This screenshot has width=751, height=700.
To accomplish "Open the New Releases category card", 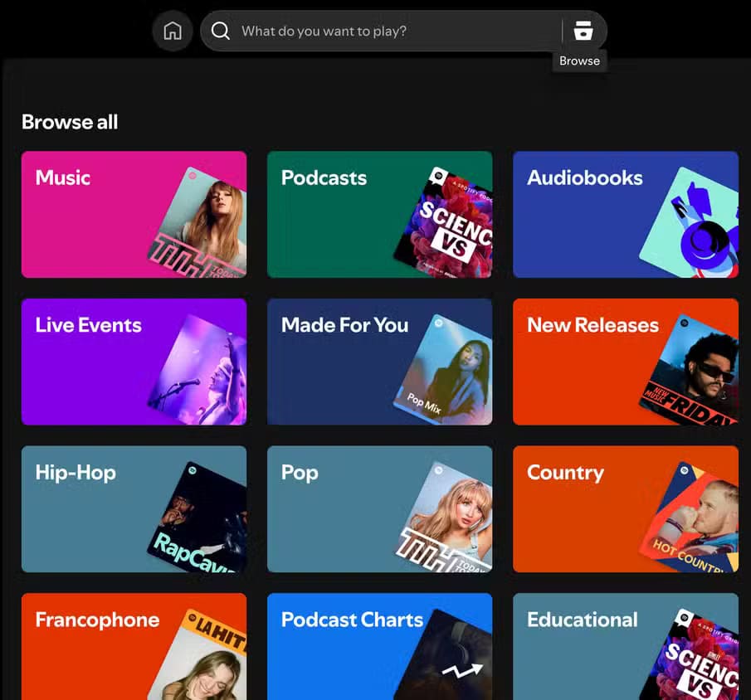I will tap(626, 362).
